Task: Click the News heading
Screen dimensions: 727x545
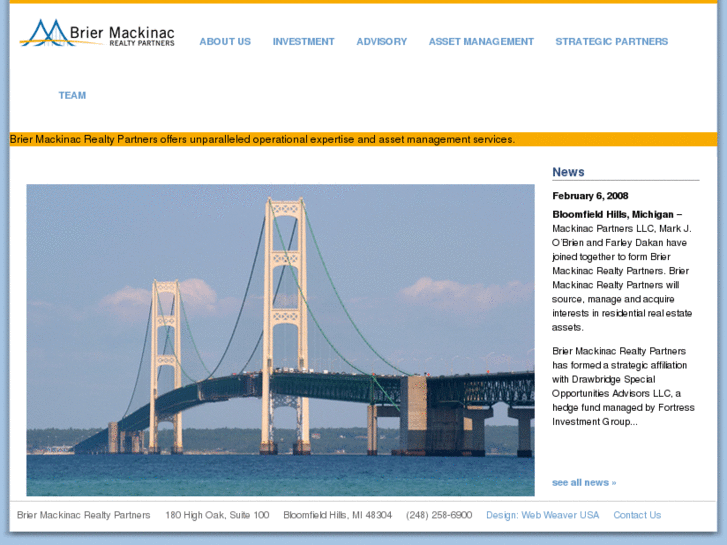Action: [568, 172]
